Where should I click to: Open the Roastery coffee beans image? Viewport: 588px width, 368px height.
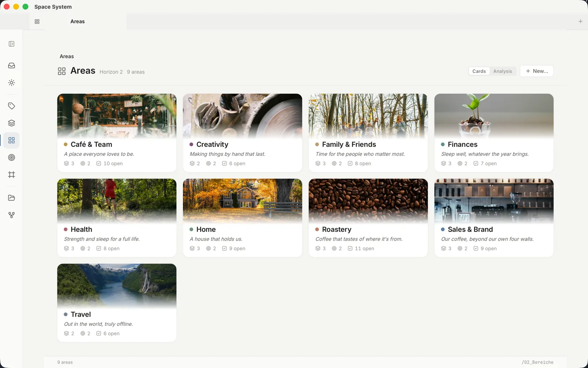[368, 201]
